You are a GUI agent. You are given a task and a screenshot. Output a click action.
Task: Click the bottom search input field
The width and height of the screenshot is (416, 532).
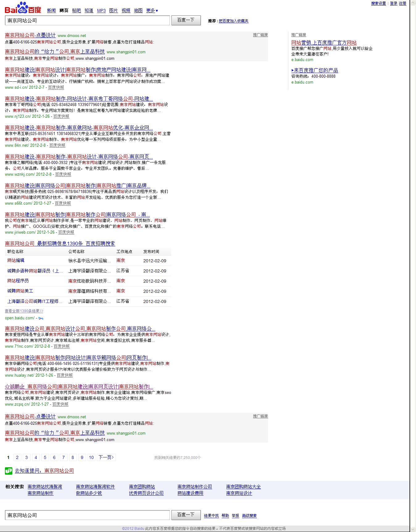click(x=87, y=515)
